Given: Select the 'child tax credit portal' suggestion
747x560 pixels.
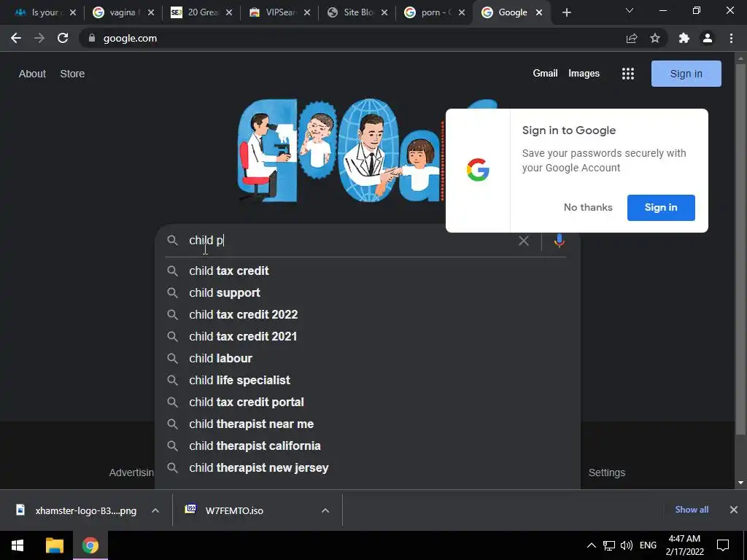Looking at the screenshot, I should coord(368,402).
